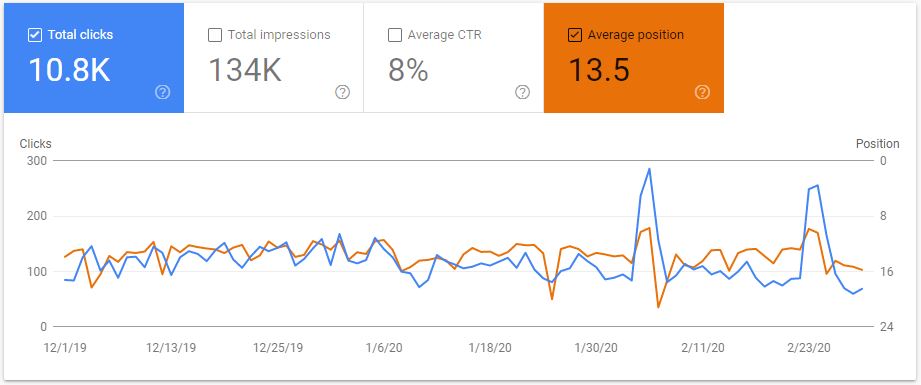Screen dimensions: 921x385
Task: Open help icon on Average position card
Action: click(x=702, y=92)
